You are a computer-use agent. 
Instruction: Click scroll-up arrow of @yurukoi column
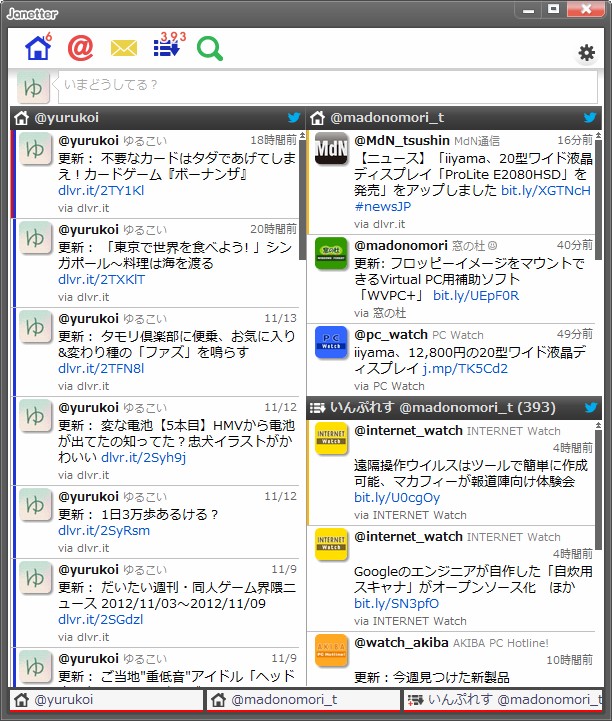pyautogui.click(x=302, y=135)
